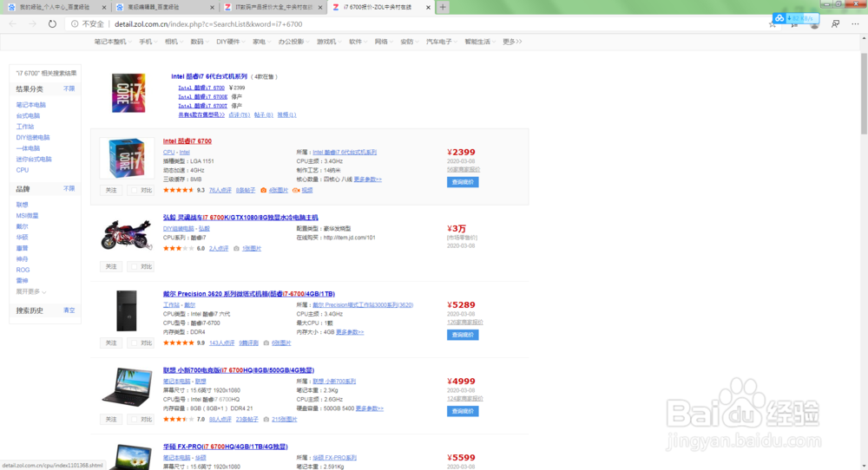Tick 对比 checkbox for Intel i7 6700

pyautogui.click(x=134, y=190)
